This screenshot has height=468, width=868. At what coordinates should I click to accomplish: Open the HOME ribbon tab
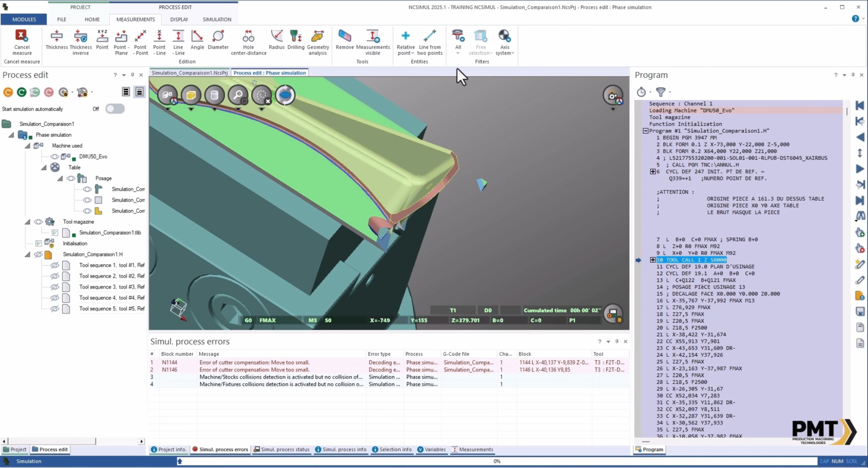pyautogui.click(x=92, y=19)
